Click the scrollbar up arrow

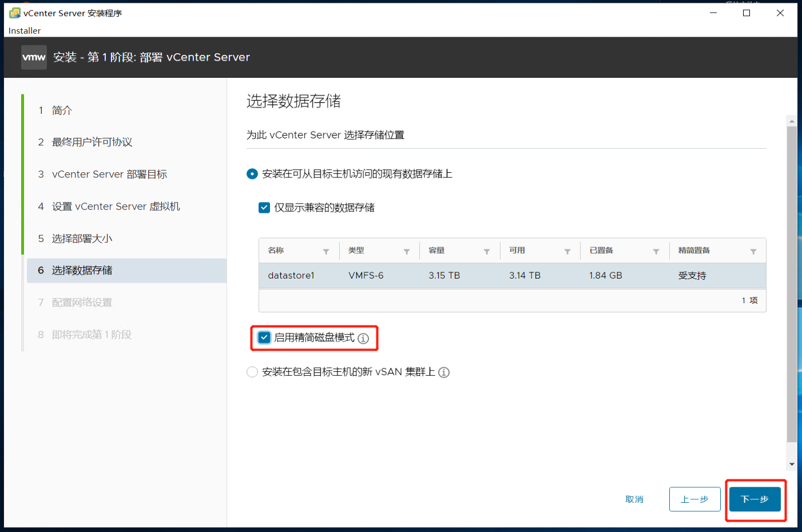pyautogui.click(x=792, y=120)
